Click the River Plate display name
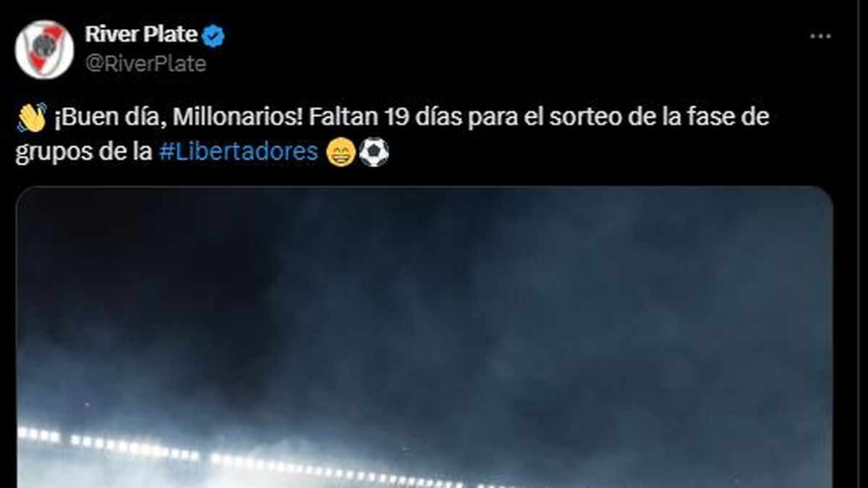 pos(141,34)
